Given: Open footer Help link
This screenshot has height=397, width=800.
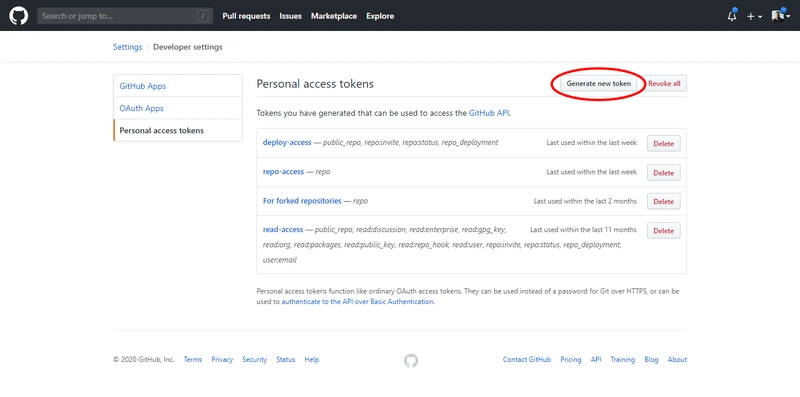Looking at the screenshot, I should (x=312, y=360).
